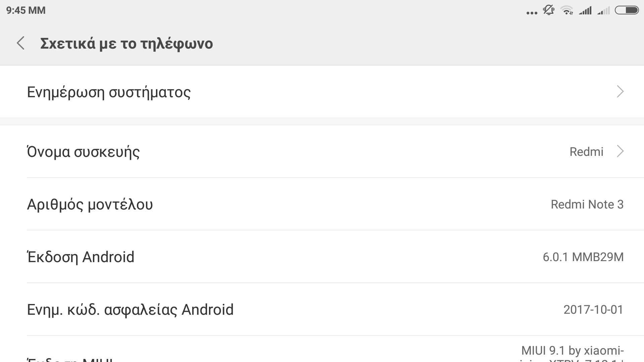
Task: Tap the Σχετικά με το τηλέφωνο title
Action: coord(126,44)
